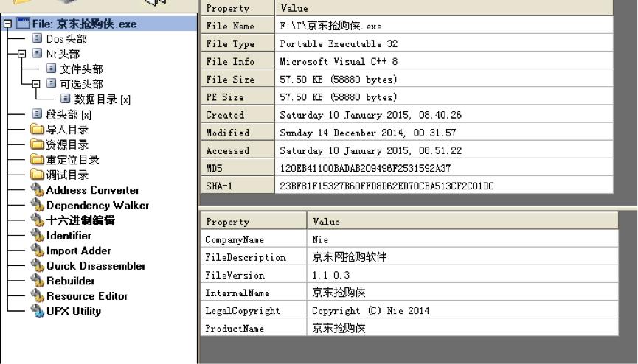The height and width of the screenshot is (364, 638).
Task: Click the Nt头部 page icon
Action: pyautogui.click(x=37, y=54)
